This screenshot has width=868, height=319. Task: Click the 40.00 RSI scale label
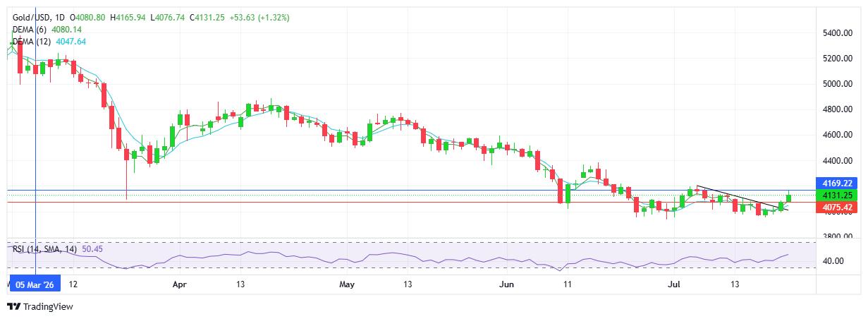[832, 261]
